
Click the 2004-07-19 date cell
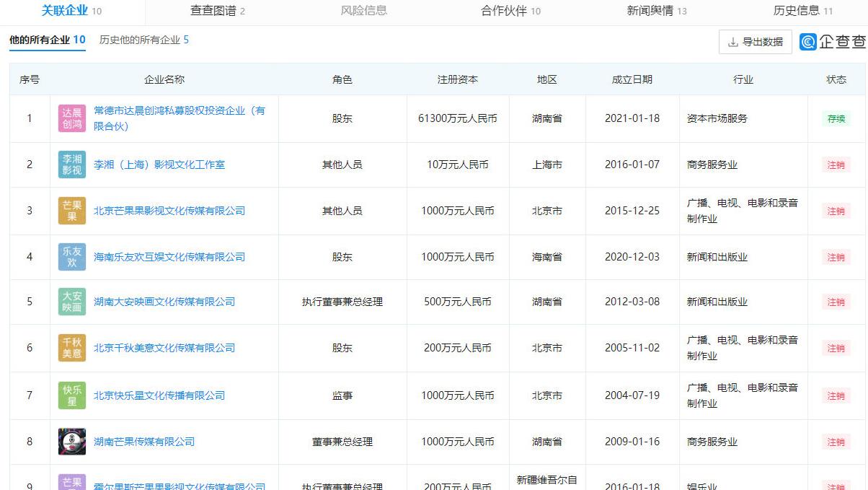tap(632, 395)
